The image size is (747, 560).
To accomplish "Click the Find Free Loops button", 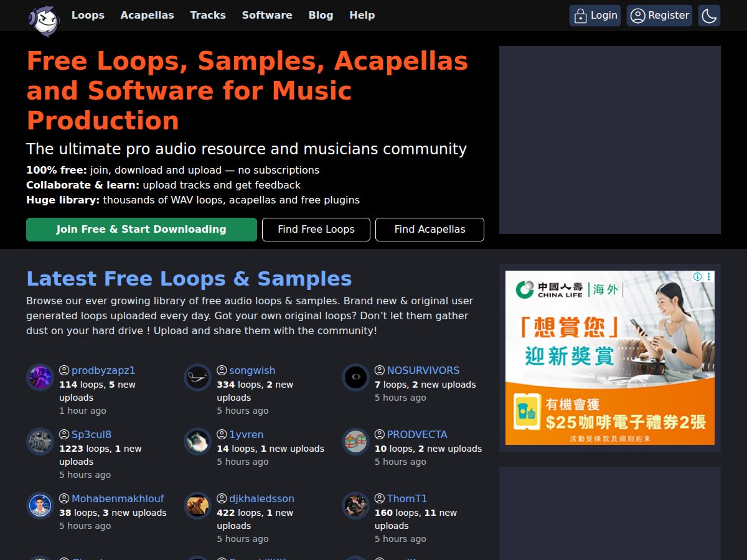I will [x=316, y=230].
